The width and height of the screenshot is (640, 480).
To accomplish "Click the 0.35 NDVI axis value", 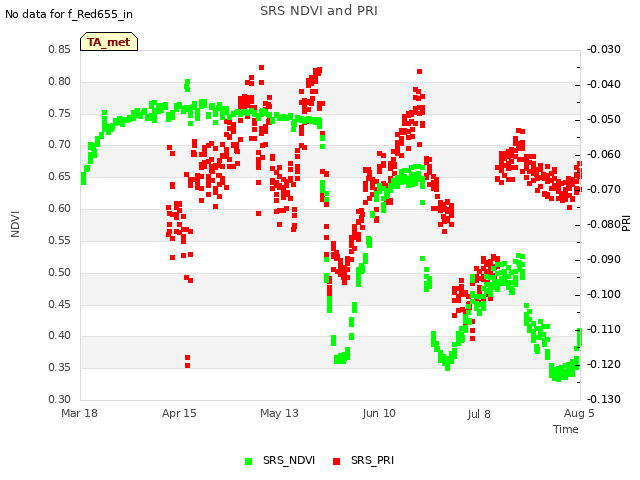I will pos(60,367).
